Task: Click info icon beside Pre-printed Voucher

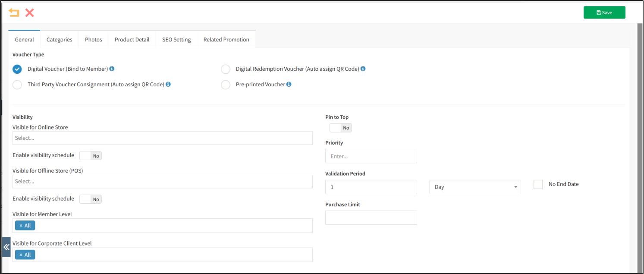Action: [x=289, y=84]
